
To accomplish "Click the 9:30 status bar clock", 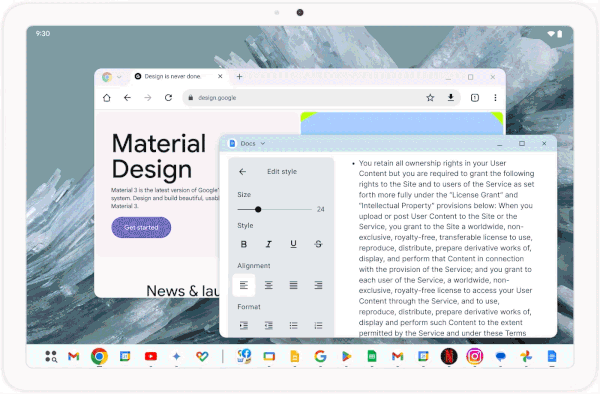I will coord(43,34).
